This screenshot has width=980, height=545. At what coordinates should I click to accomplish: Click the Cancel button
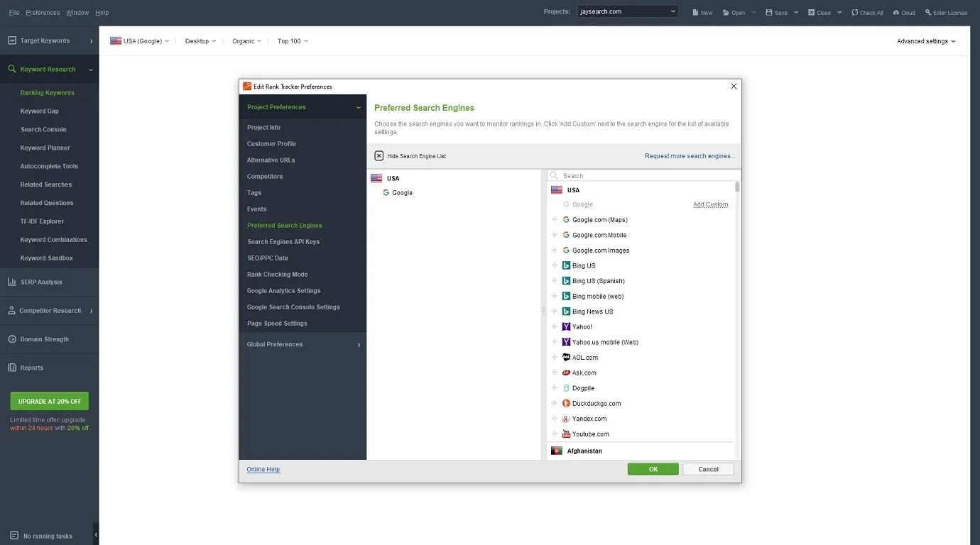tap(708, 469)
